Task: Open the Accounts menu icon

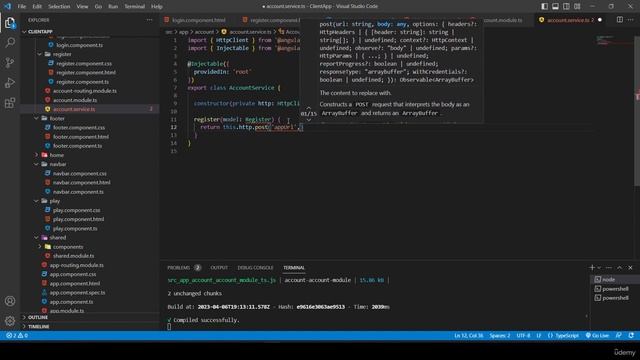Action: tap(10, 301)
